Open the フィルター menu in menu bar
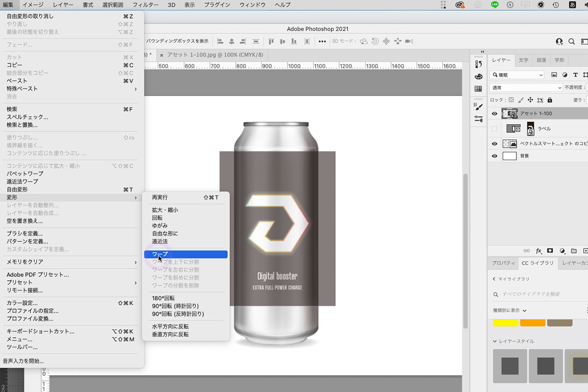This screenshot has height=392, width=588. click(x=145, y=5)
